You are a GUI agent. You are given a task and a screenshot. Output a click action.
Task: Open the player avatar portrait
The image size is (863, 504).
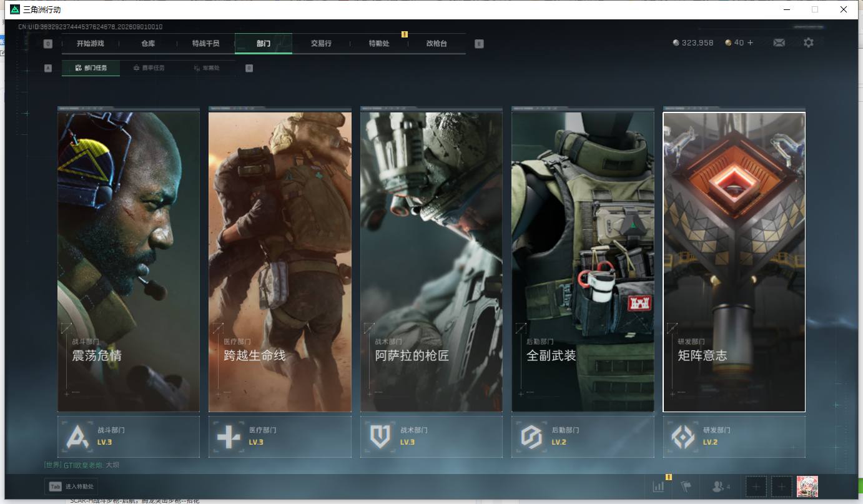point(807,487)
